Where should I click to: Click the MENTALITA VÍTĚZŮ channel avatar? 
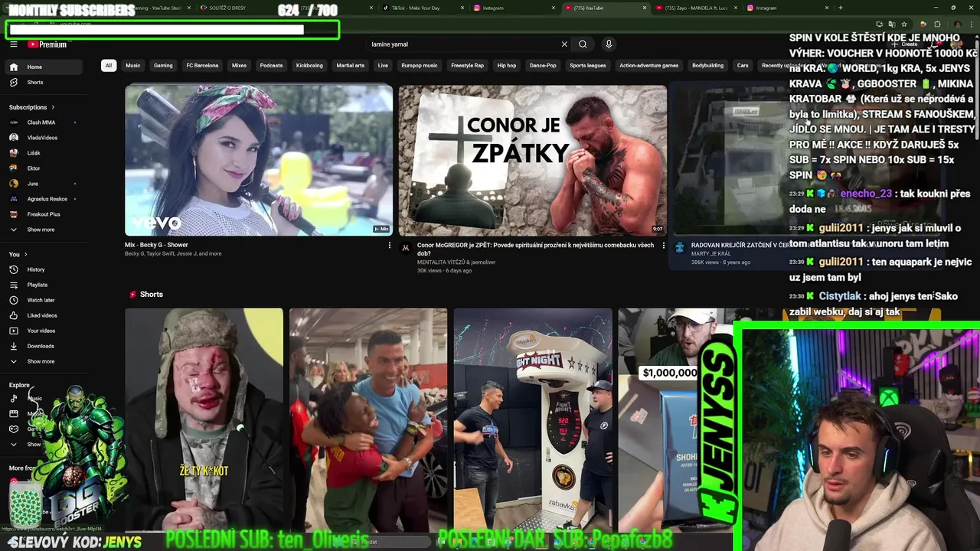[x=406, y=247]
